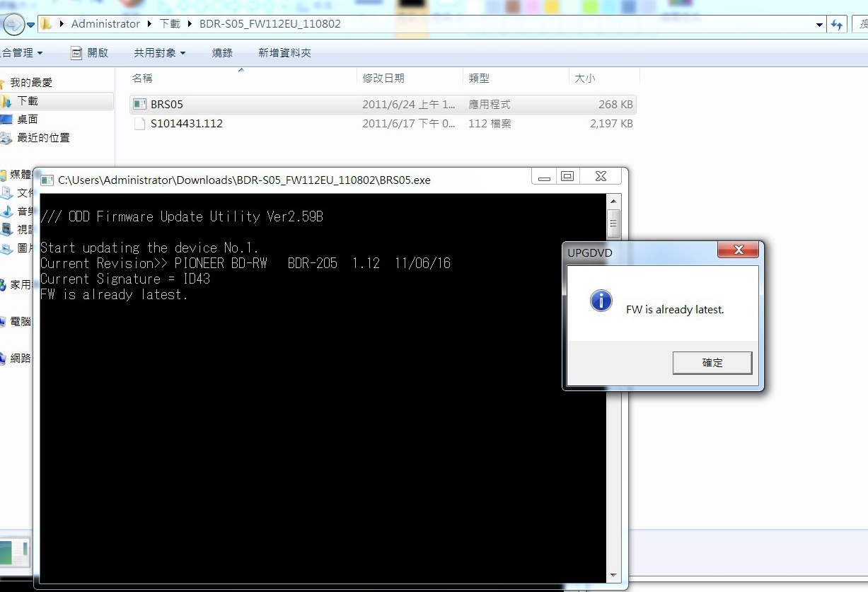Select the BRS05 application file

(383, 105)
